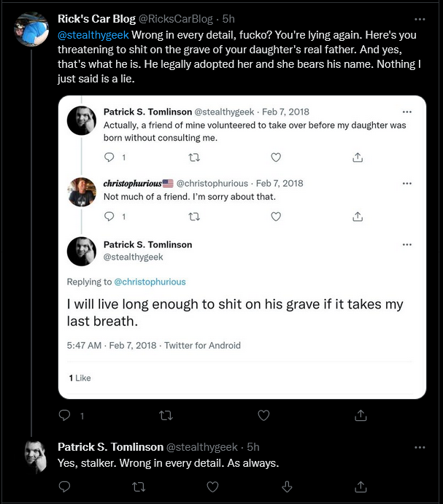
Task: Reply to Patrick's 'Yes, stalker' tweet
Action: (65, 486)
